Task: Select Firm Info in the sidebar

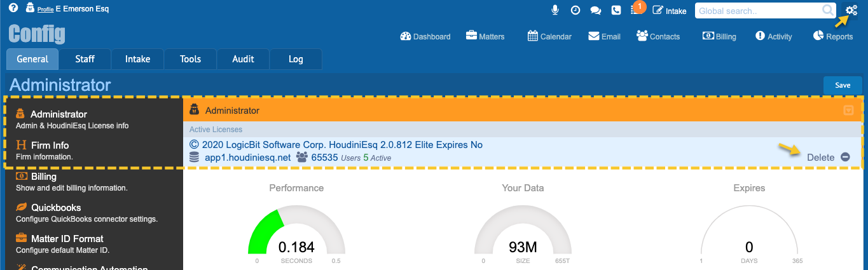Action: coord(93,150)
